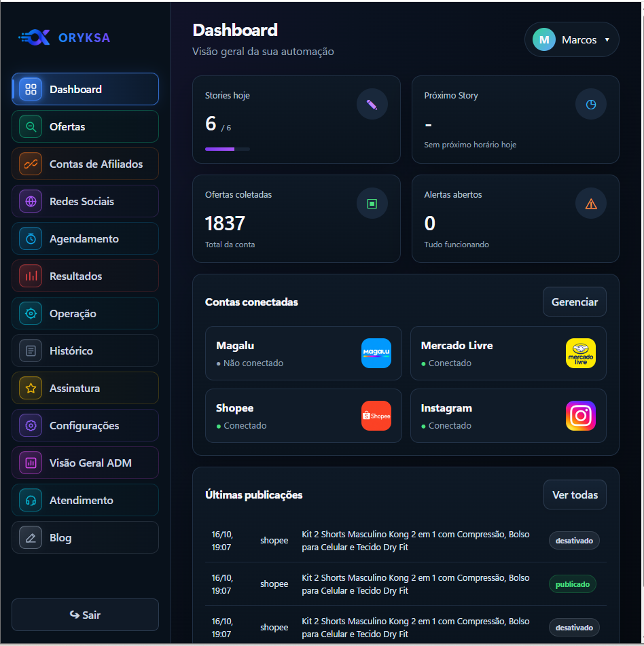Screen dimensions: 644x646
Task: Click the 1837 offers collected value
Action: tap(225, 223)
